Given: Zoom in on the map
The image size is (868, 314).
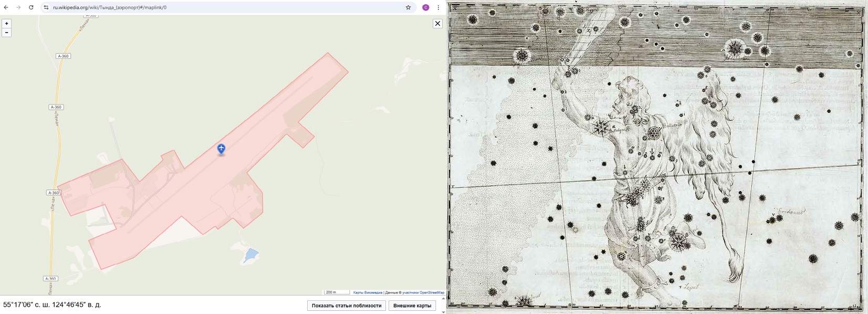Looking at the screenshot, I should coord(6,24).
